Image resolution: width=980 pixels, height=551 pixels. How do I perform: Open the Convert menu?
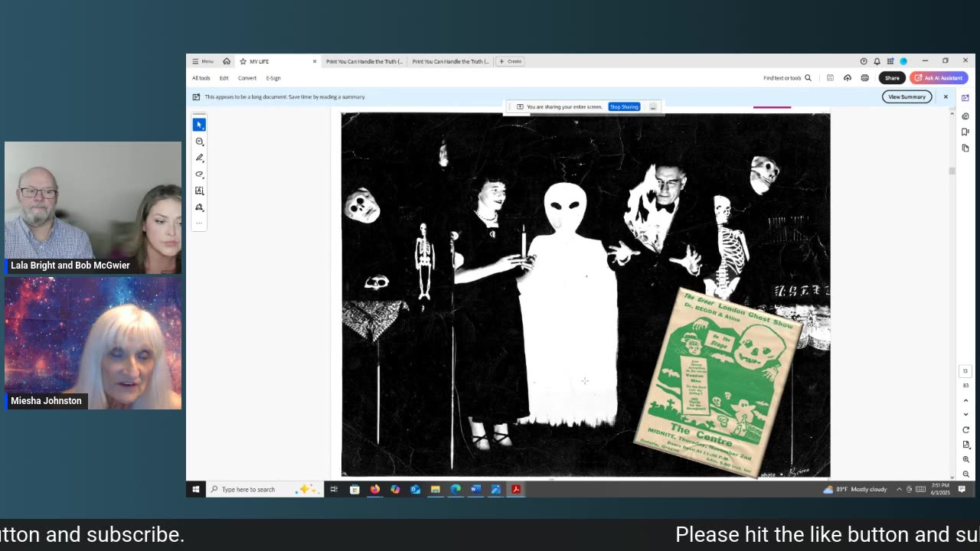pos(247,78)
